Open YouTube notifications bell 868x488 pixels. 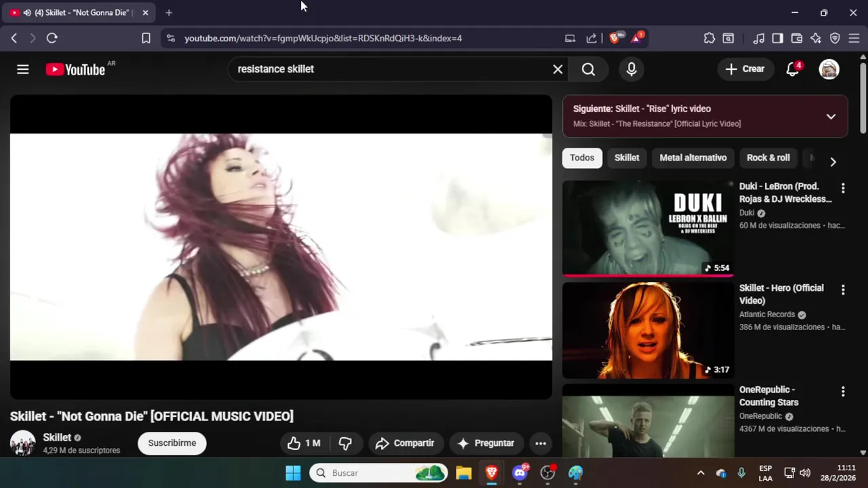(x=792, y=69)
